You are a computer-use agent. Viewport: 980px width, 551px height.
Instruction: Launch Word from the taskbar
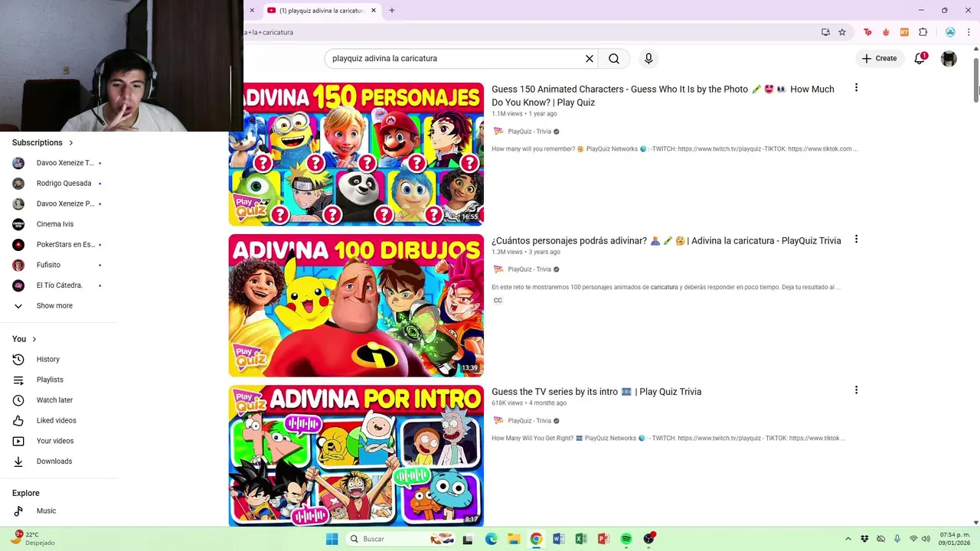[559, 539]
